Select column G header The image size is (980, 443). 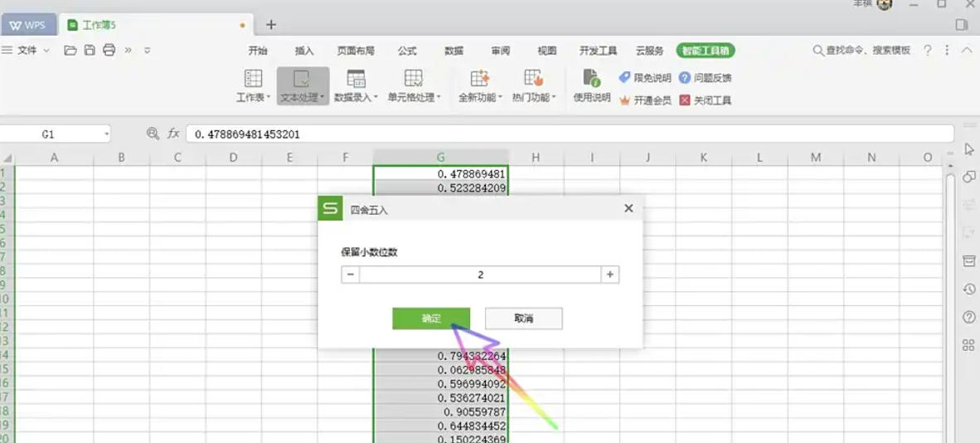[441, 158]
